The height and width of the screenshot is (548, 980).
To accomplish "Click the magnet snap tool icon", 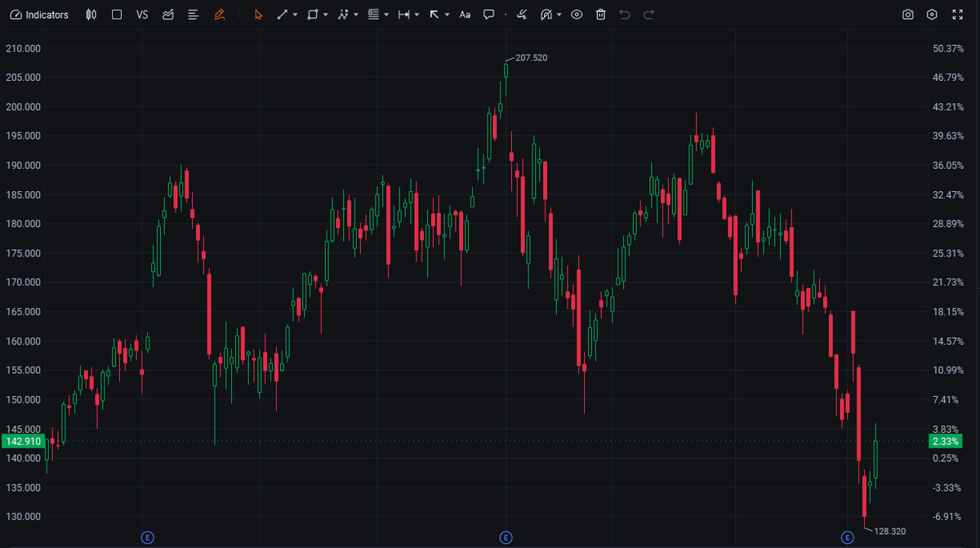I will (x=546, y=15).
